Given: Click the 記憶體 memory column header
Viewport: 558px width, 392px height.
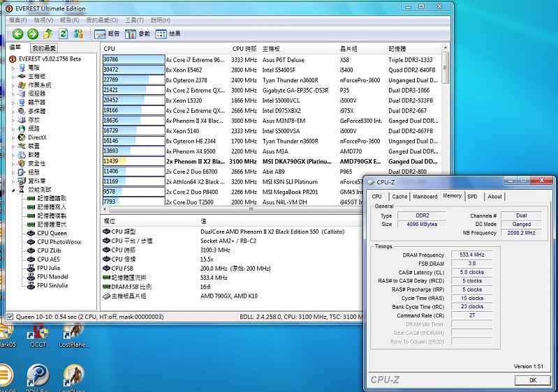Looking at the screenshot, I should coord(413,49).
